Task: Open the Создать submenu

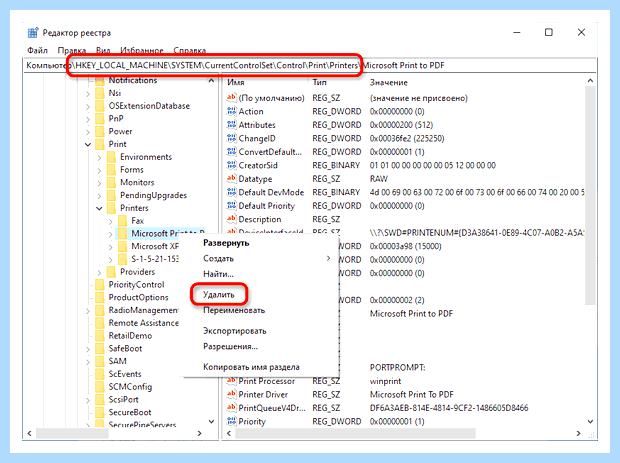Action: click(x=259, y=258)
